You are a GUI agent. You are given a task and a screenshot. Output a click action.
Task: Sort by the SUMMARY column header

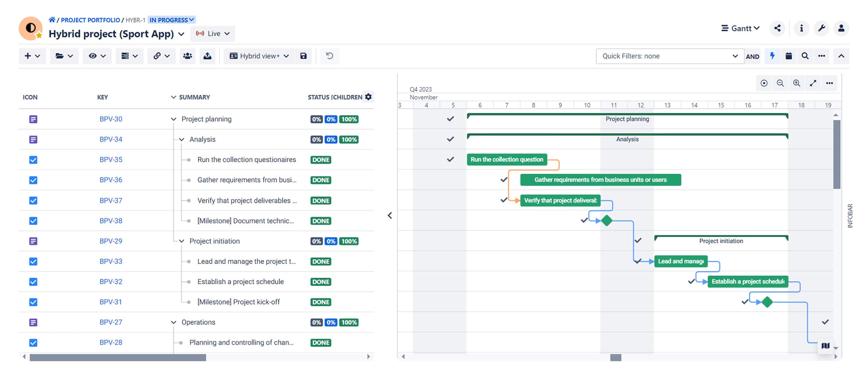click(x=194, y=97)
